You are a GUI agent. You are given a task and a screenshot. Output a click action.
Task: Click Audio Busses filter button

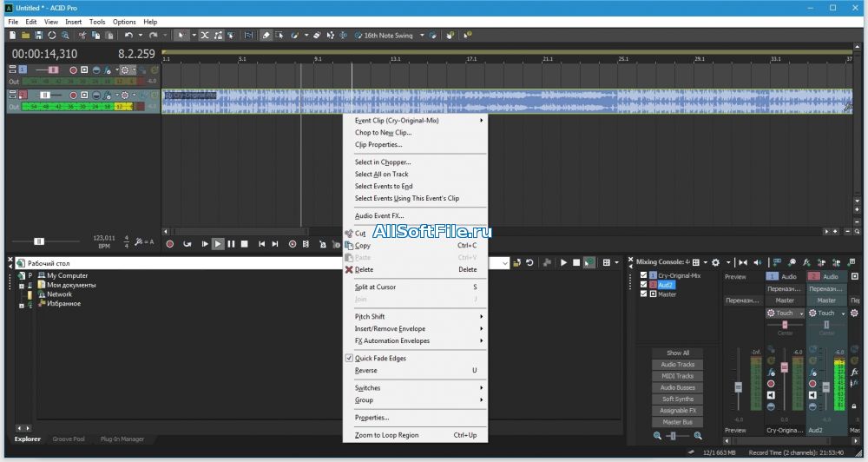coord(678,388)
